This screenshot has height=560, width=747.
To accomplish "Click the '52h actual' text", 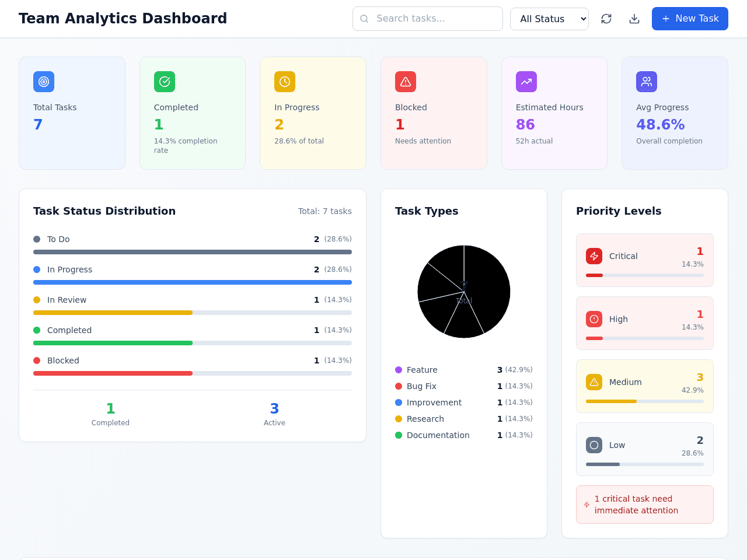I will pyautogui.click(x=534, y=141).
